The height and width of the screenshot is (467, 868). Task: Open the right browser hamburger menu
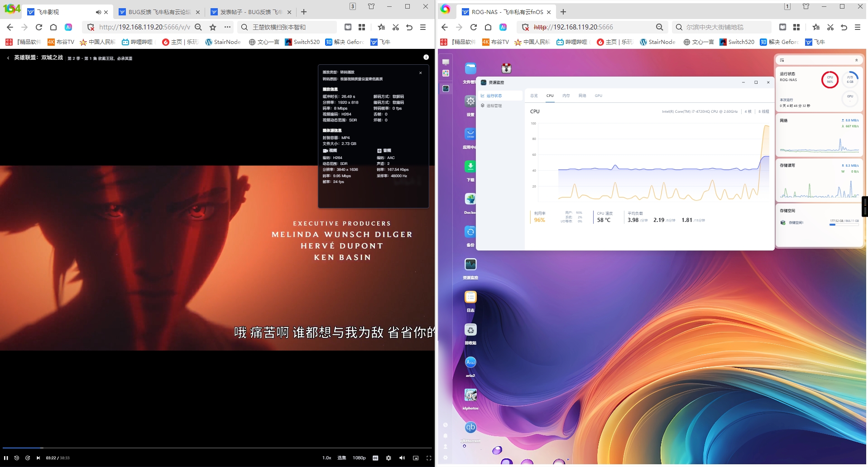pos(858,27)
